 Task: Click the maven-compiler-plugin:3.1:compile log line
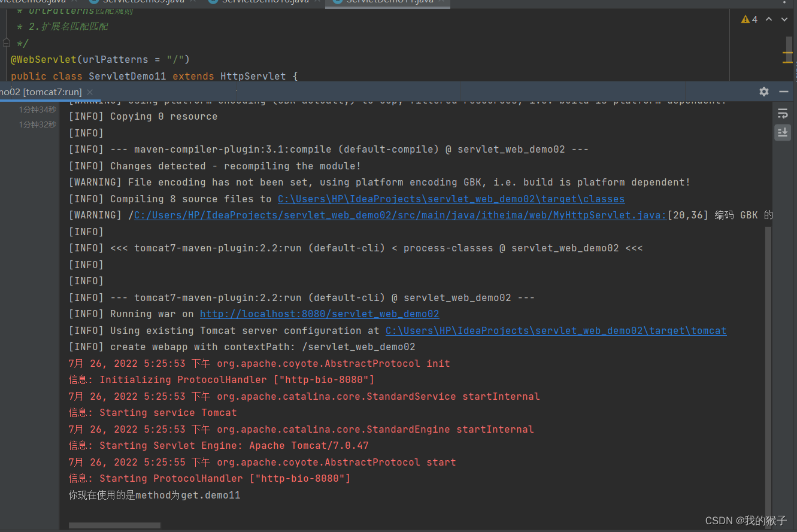point(329,150)
